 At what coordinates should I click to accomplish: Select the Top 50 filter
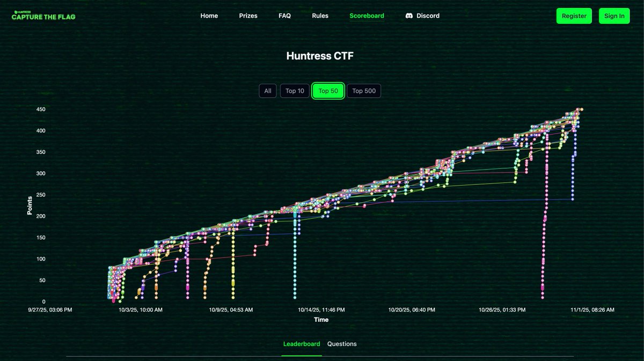tap(328, 91)
